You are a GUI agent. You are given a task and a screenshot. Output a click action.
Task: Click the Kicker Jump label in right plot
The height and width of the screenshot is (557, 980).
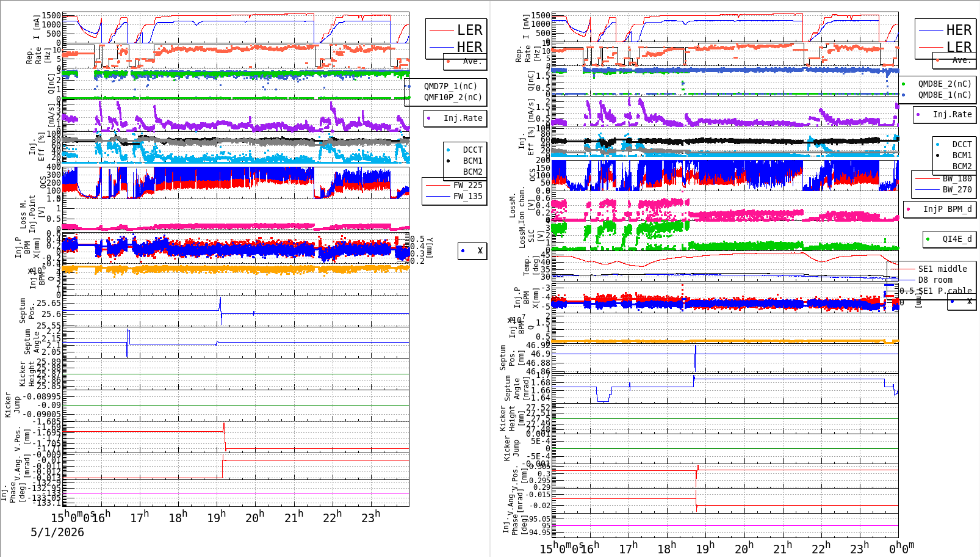pyautogui.click(x=511, y=450)
